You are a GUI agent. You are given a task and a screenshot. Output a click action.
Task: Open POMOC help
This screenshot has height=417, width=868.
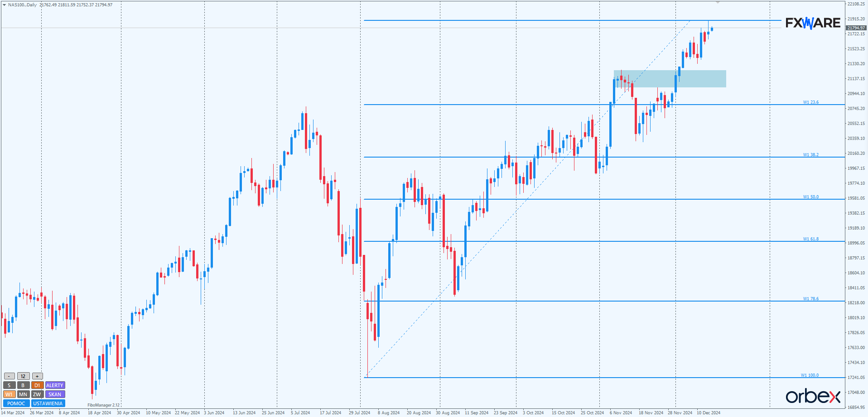click(x=16, y=403)
